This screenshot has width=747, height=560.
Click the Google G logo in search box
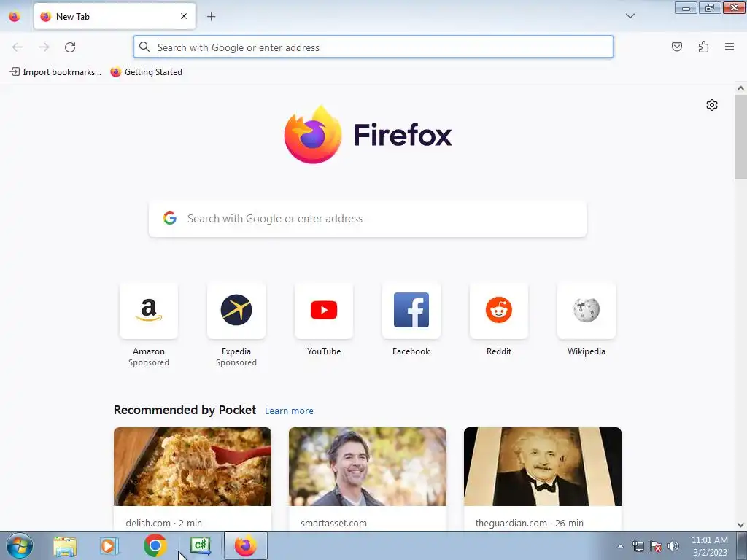pos(170,218)
